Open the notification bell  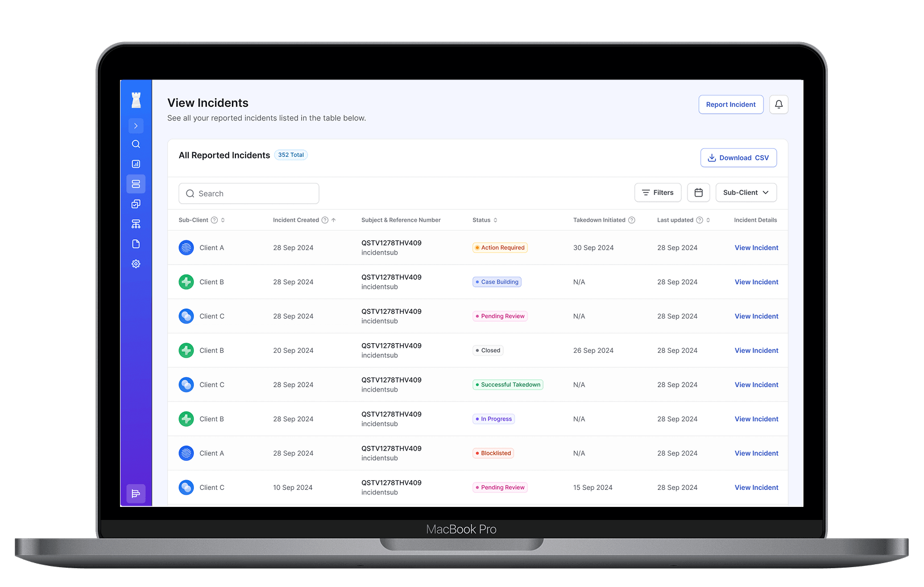tap(778, 105)
